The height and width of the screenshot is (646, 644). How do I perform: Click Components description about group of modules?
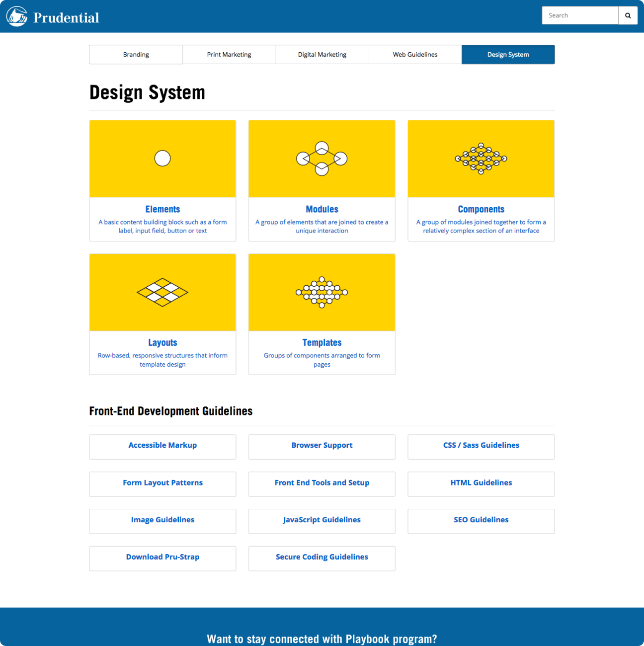pyautogui.click(x=481, y=227)
